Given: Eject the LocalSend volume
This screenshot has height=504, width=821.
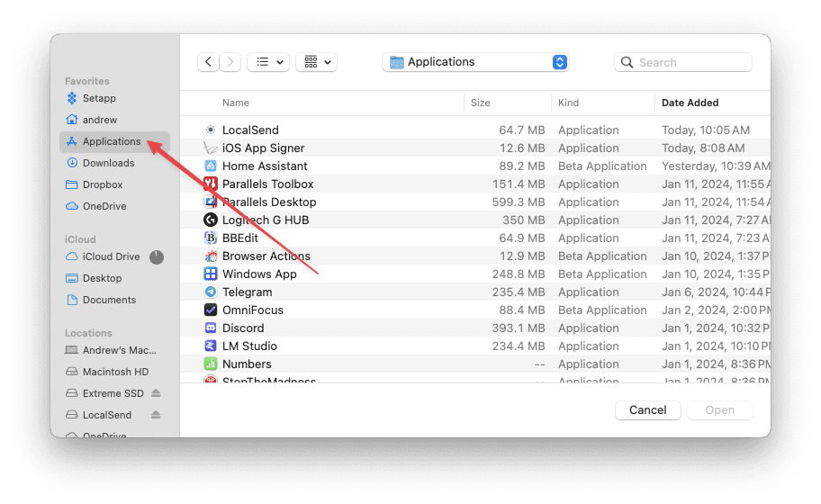Looking at the screenshot, I should point(156,415).
